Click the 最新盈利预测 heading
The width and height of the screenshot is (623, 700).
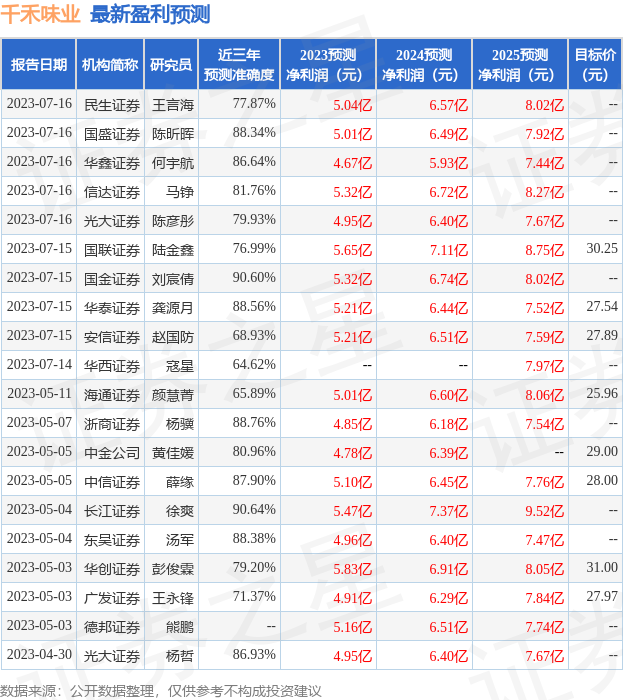(150, 14)
